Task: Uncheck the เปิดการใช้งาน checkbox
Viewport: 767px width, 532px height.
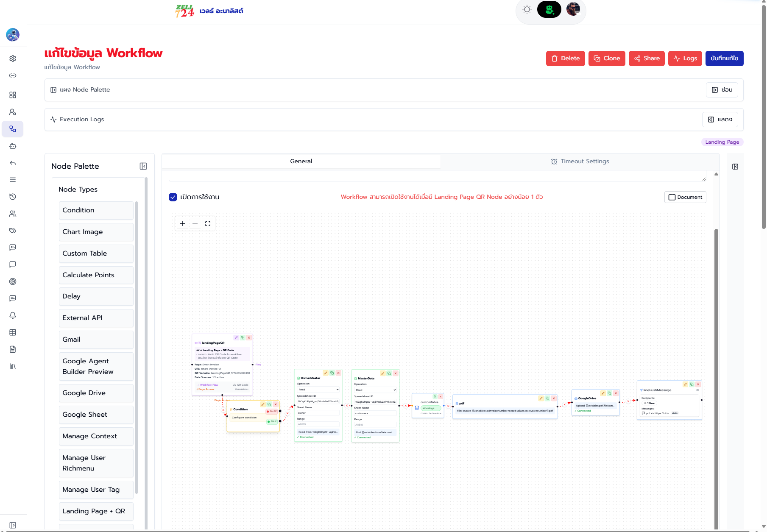Action: (x=173, y=197)
